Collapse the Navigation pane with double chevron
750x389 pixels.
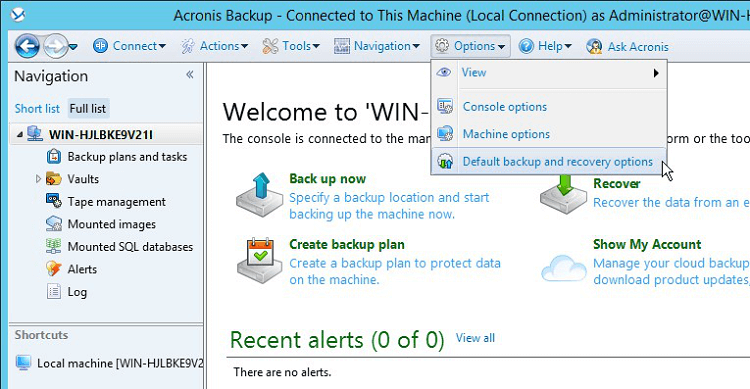coord(190,75)
